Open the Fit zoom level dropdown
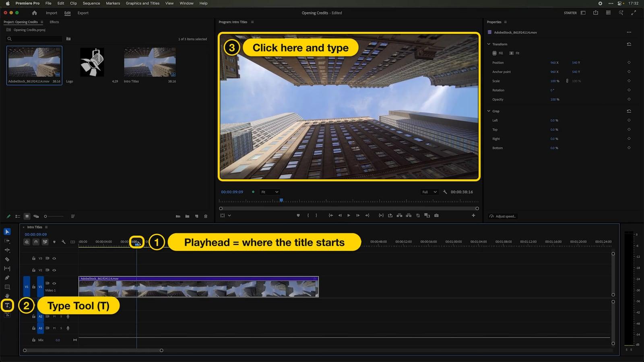Screen dimensions: 644x362 (x=270, y=192)
